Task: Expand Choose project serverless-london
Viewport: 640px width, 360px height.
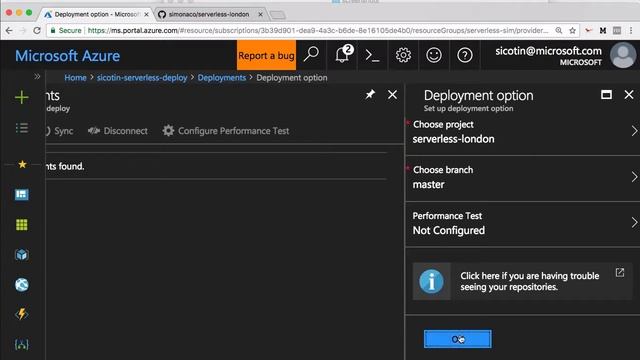Action: coord(522,132)
